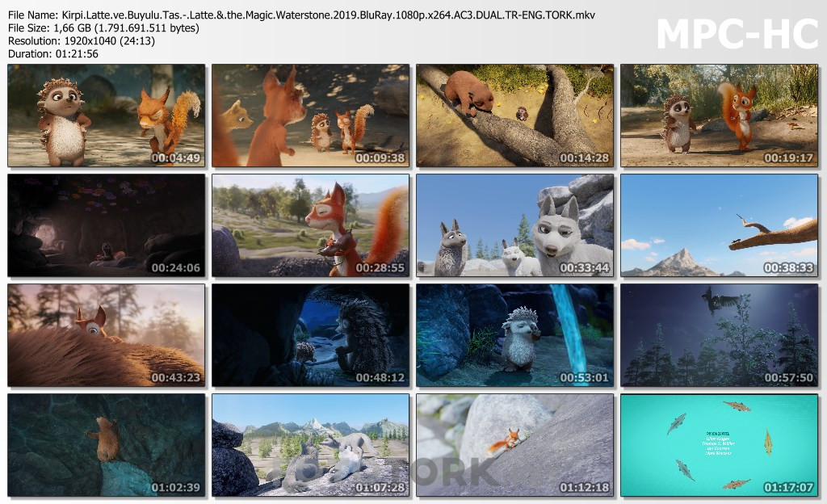Image resolution: width=827 pixels, height=504 pixels.
Task: Select the night forest thumbnail at 00:57:50
Action: pos(719,335)
